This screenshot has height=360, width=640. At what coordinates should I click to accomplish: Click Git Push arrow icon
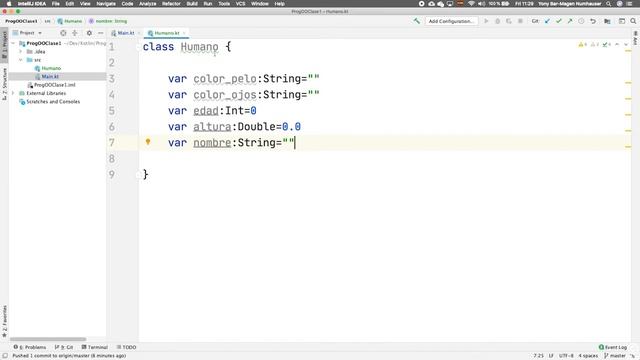point(570,21)
